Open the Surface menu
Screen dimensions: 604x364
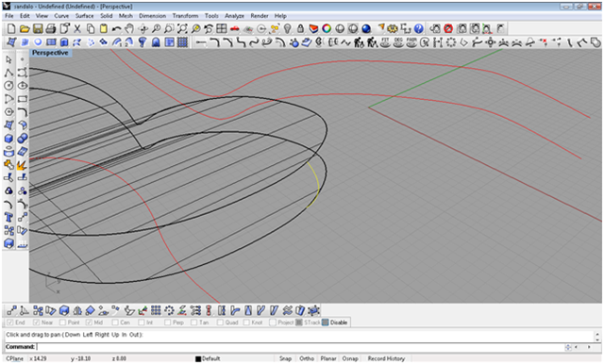coord(84,16)
